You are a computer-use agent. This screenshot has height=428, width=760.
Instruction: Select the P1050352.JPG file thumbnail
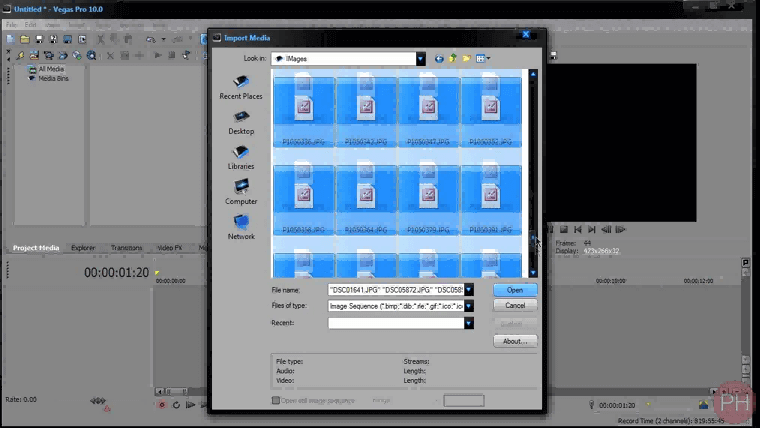coord(491,111)
